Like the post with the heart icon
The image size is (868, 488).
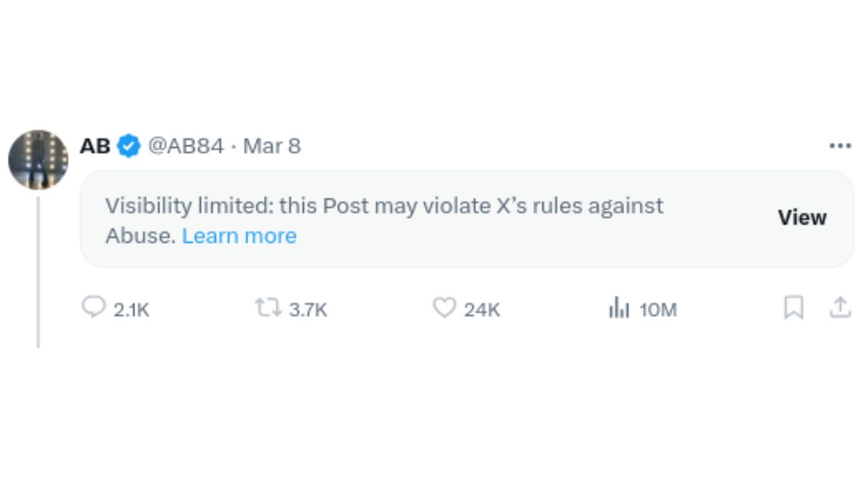pyautogui.click(x=444, y=308)
